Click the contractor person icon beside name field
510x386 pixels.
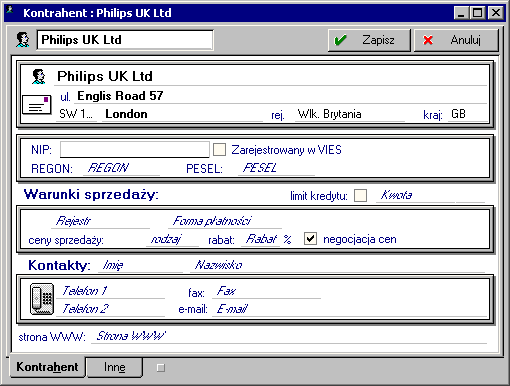click(22, 40)
